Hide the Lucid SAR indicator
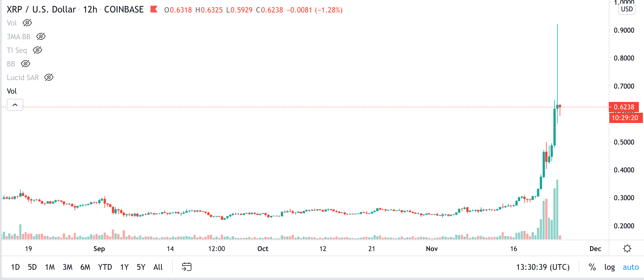Viewport: 644px width, 280px height. 49,77
